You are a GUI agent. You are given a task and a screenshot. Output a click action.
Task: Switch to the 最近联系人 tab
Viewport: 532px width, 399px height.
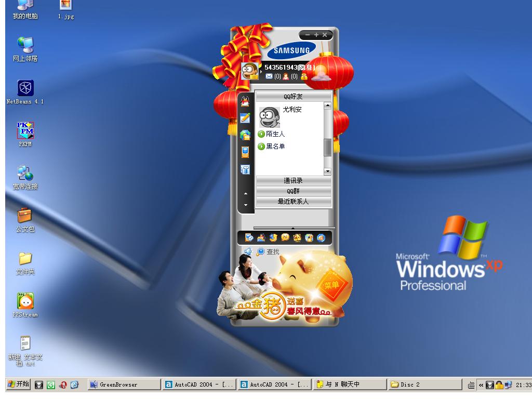click(x=293, y=202)
